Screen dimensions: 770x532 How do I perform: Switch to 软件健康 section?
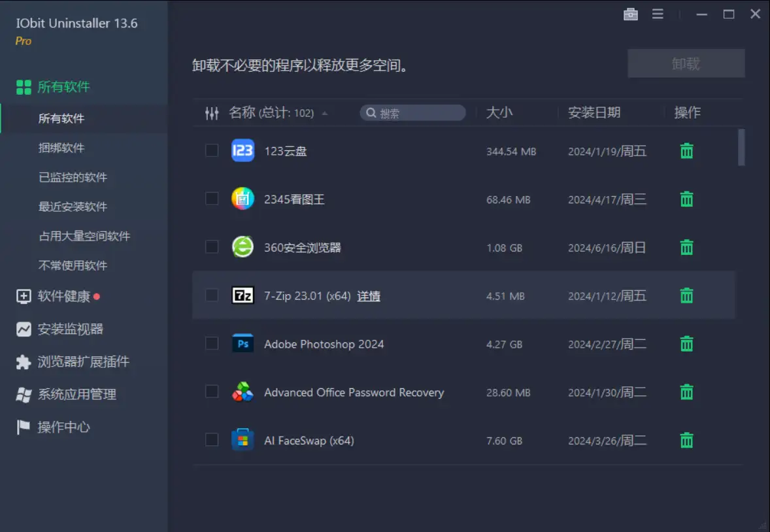pos(63,297)
